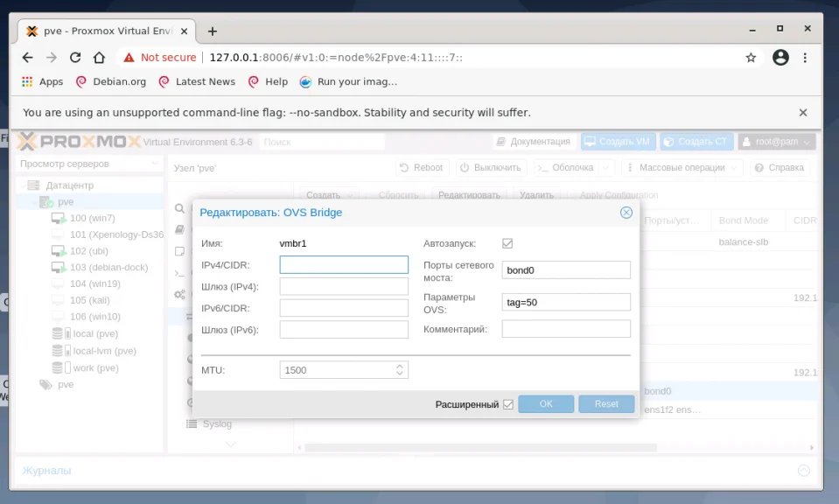Select the VM icon for 100 (win7)
Viewport: 839px width, 504px height.
coord(58,218)
